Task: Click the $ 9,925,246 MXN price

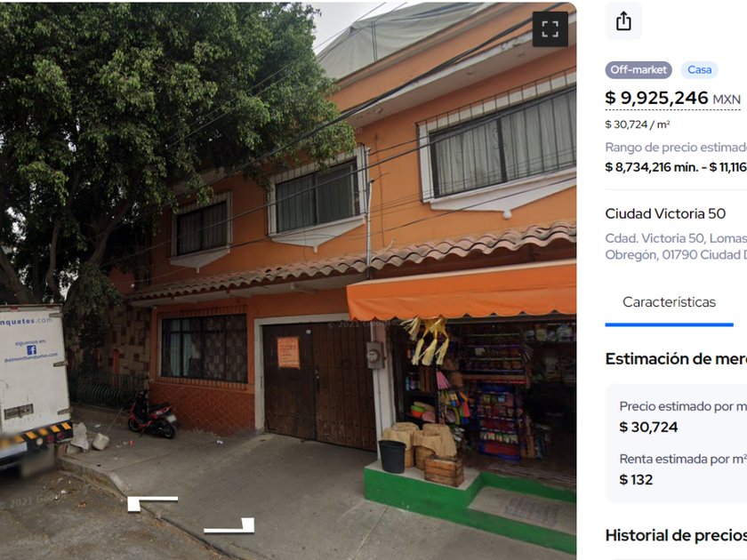Action: [x=672, y=98]
